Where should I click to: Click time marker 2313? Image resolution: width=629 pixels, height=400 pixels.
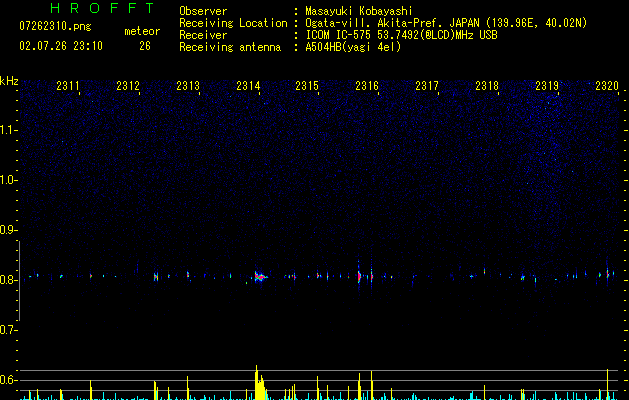click(188, 85)
